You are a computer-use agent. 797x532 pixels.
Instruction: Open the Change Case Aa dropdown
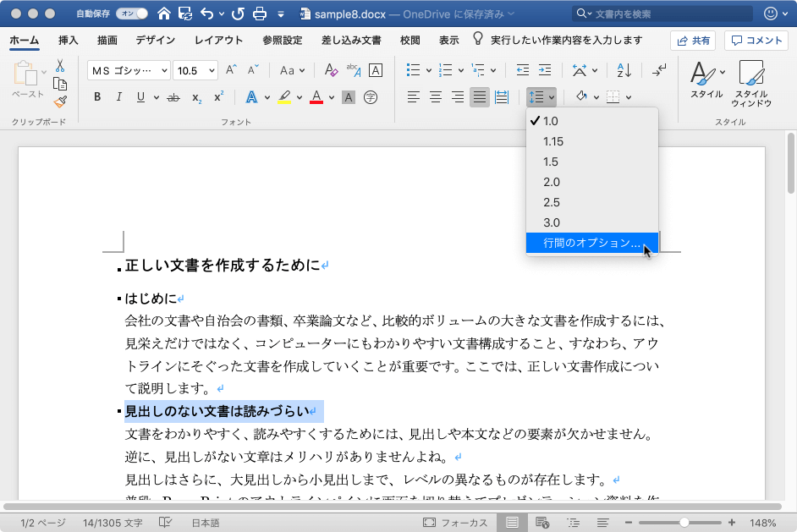click(x=292, y=71)
